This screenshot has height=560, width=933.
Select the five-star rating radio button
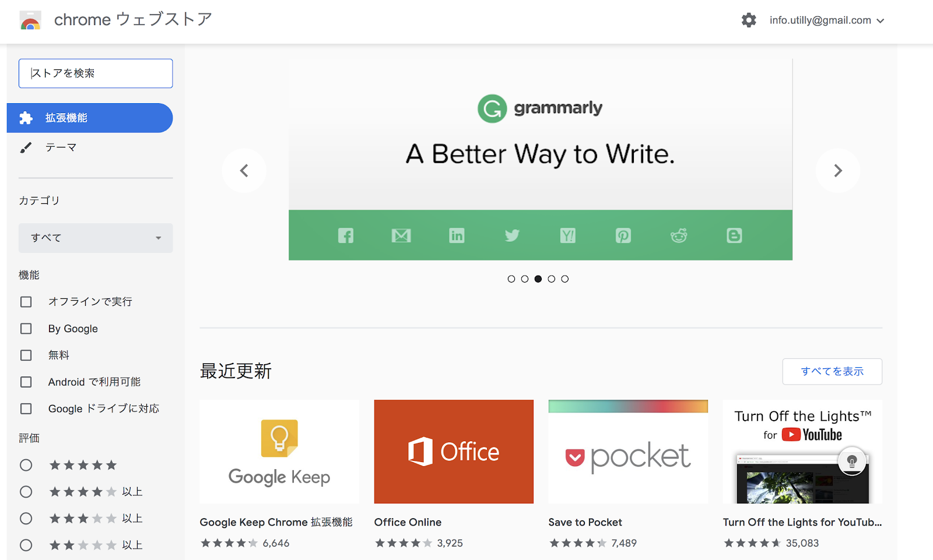[x=26, y=465]
